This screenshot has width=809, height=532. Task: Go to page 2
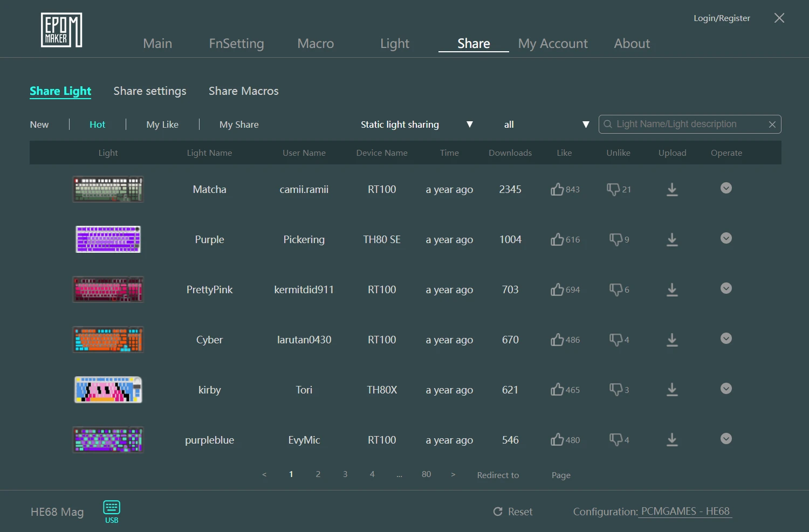coord(318,474)
